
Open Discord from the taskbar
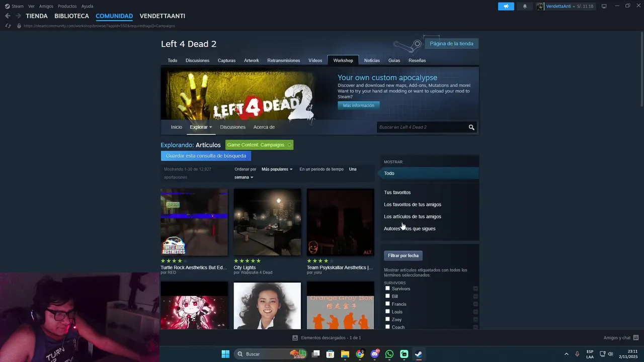click(374, 354)
